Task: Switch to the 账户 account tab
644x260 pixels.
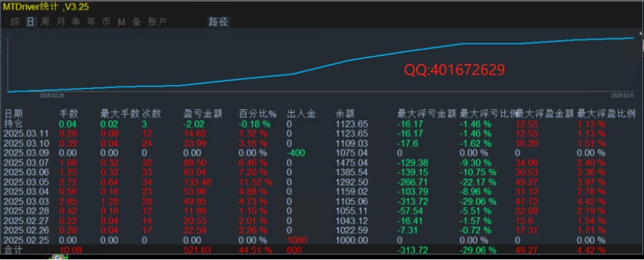Action: tap(157, 22)
